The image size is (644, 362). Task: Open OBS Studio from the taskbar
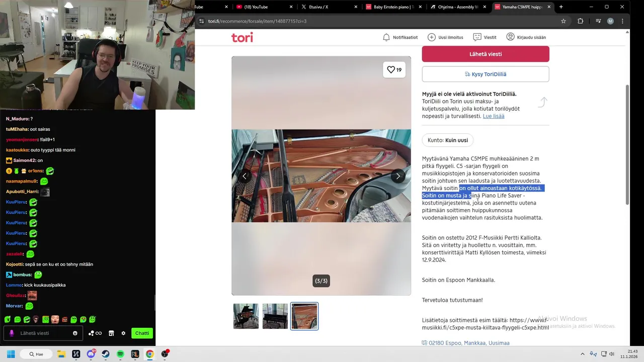165,354
